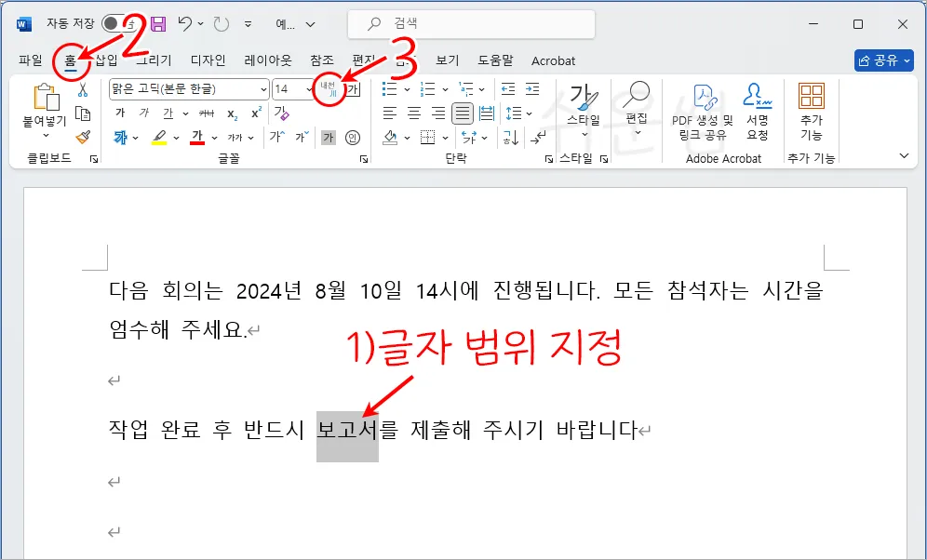This screenshot has width=927, height=560.
Task: Click the Cut scissors icon
Action: (x=83, y=90)
